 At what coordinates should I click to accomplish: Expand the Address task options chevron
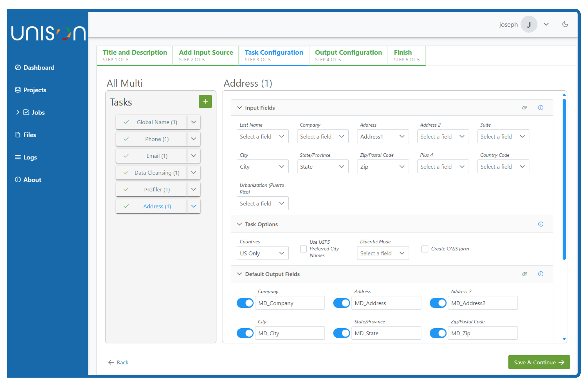click(x=194, y=206)
